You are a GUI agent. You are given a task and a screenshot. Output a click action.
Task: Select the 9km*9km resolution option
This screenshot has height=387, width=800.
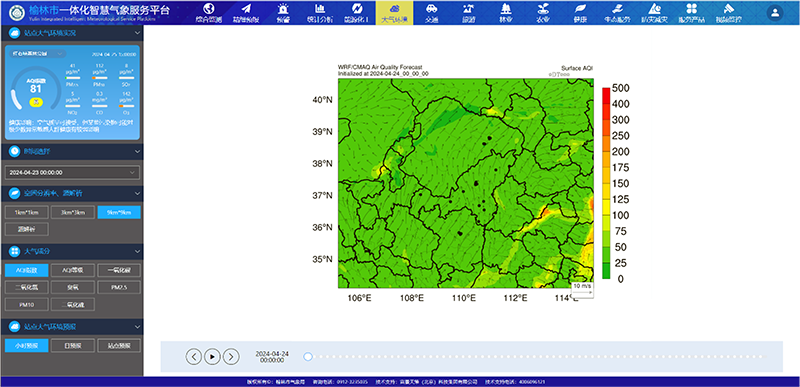pyautogui.click(x=119, y=213)
